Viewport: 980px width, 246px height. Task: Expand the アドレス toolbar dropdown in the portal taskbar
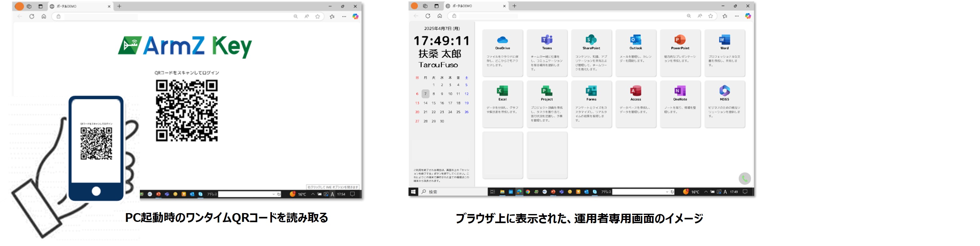tap(667, 191)
